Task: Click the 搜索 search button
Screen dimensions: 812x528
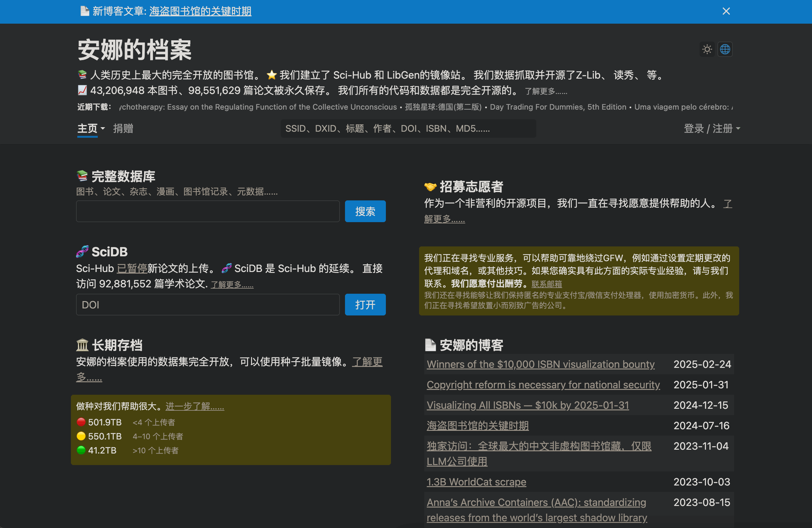Action: [365, 211]
